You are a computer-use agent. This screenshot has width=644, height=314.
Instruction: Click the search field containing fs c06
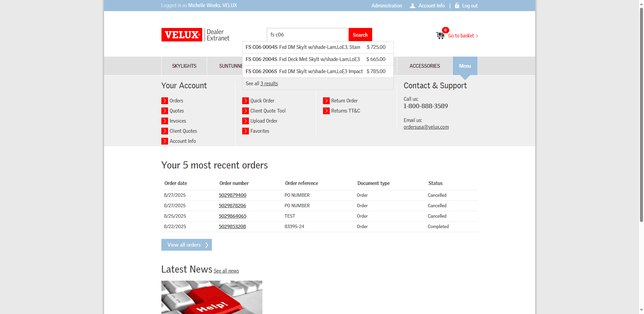click(x=307, y=35)
